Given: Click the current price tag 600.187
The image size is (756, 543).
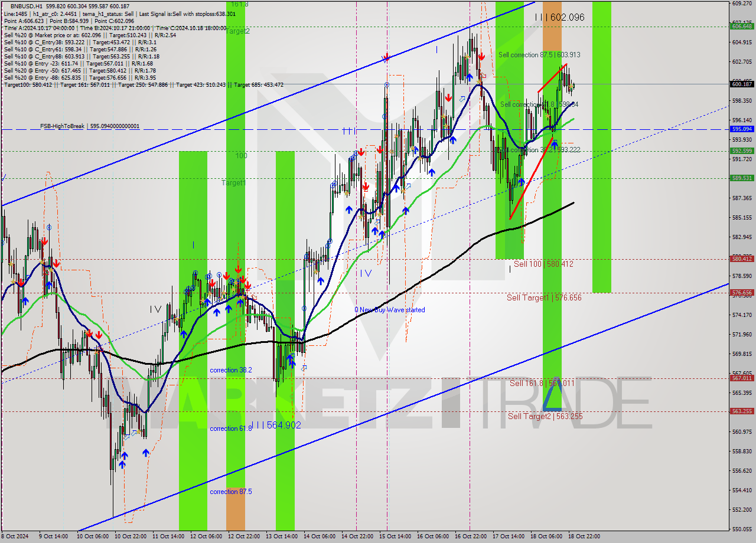Looking at the screenshot, I should tap(742, 84).
